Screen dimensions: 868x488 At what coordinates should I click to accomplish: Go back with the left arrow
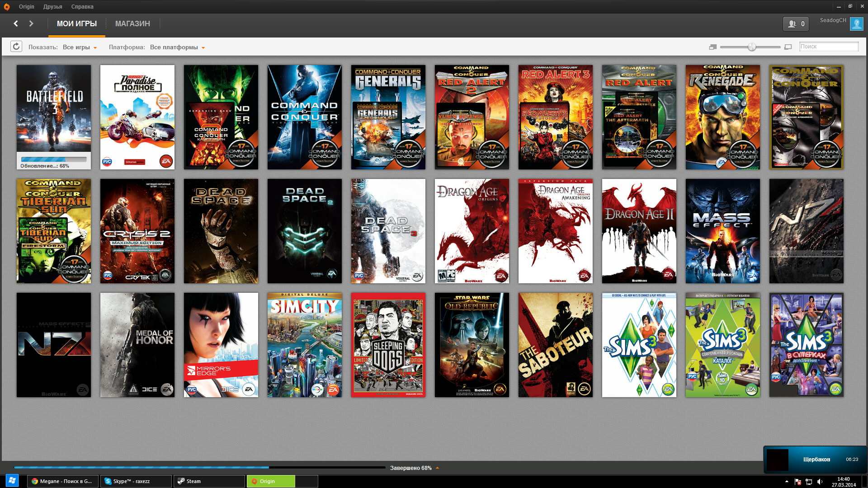16,23
